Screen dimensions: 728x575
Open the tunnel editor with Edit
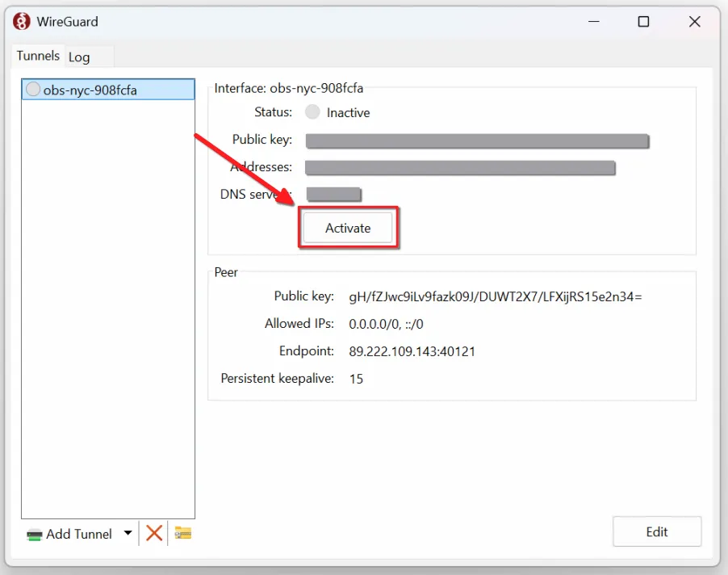point(657,531)
